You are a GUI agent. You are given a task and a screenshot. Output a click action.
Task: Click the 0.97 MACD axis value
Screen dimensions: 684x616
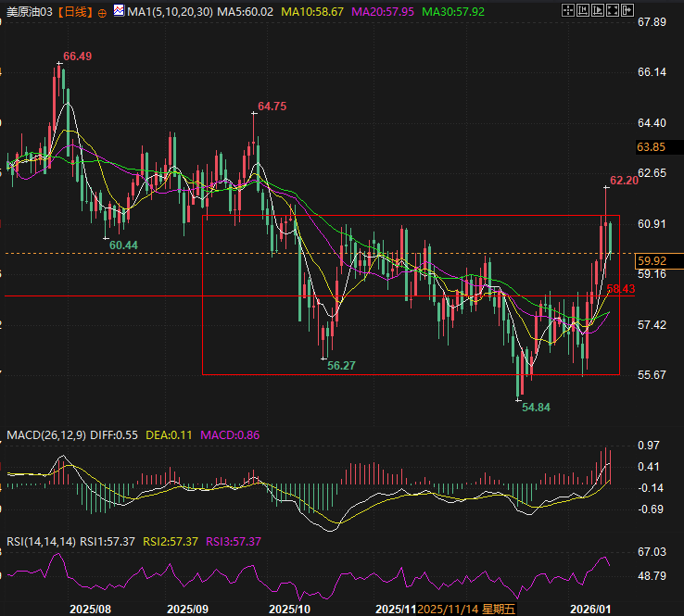pyautogui.click(x=648, y=446)
